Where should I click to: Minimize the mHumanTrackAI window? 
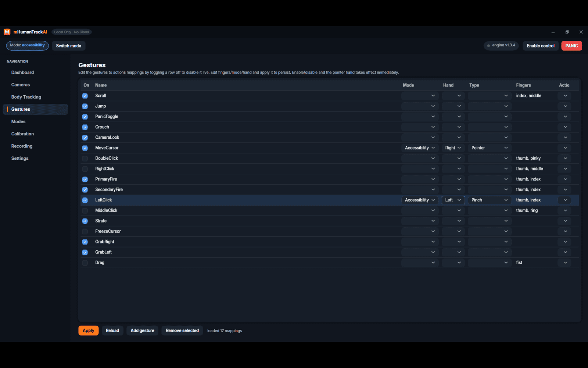click(553, 32)
